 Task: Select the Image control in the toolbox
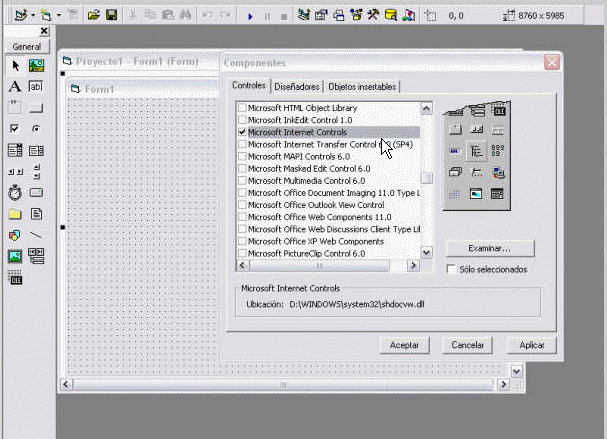(15, 256)
